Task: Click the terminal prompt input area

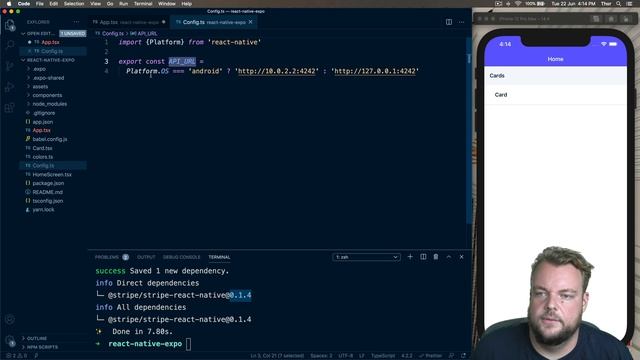Action: coord(188,344)
